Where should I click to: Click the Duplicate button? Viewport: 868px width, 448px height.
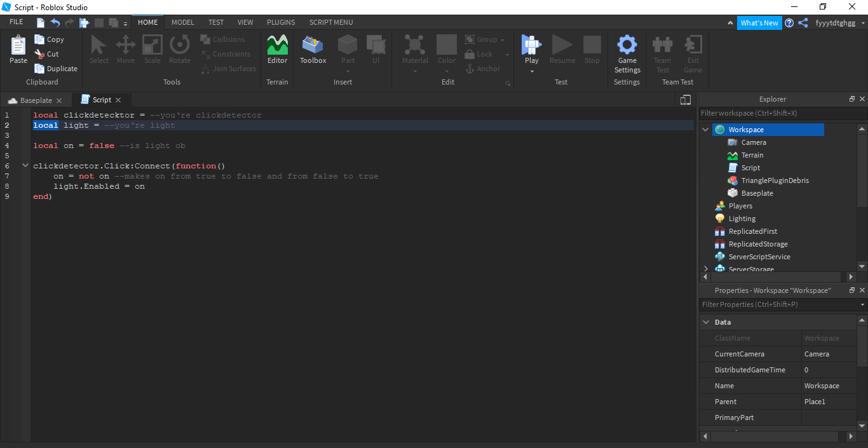point(56,69)
